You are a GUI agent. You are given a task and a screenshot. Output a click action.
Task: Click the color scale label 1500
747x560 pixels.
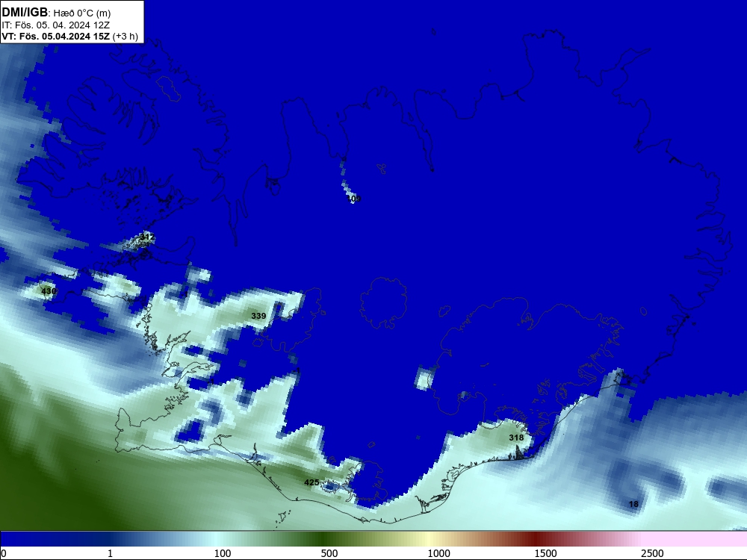click(545, 553)
